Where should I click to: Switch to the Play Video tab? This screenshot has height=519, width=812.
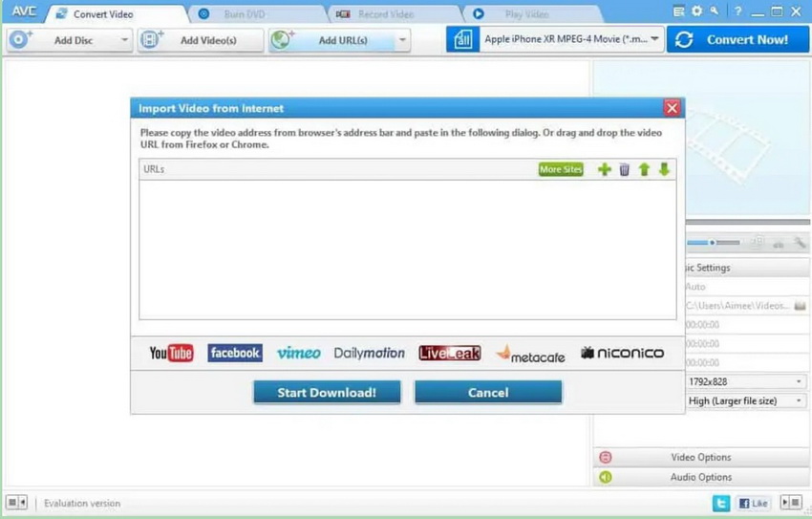(525, 14)
